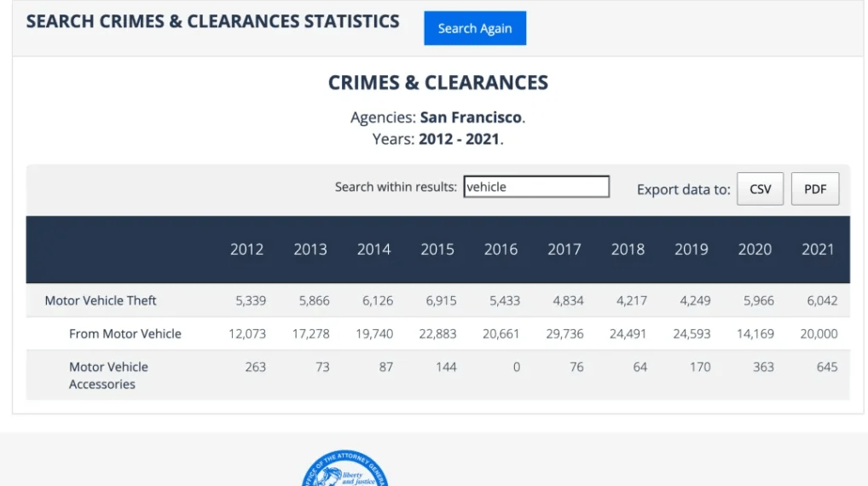
Task: Click the 24,491 From Motor Vehicle value
Action: tap(628, 333)
